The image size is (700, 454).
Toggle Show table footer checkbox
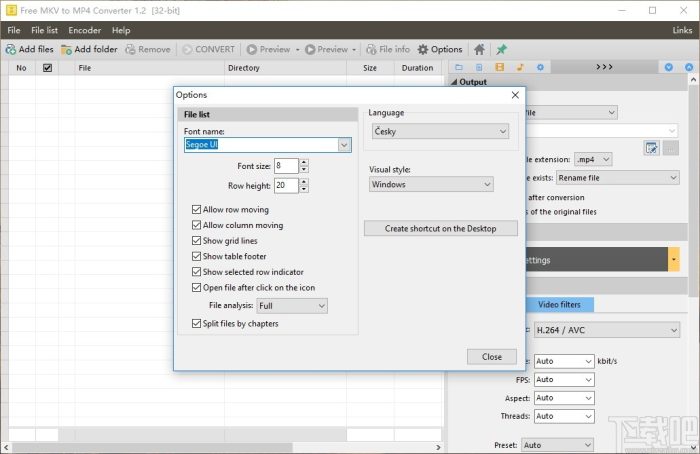coord(196,256)
